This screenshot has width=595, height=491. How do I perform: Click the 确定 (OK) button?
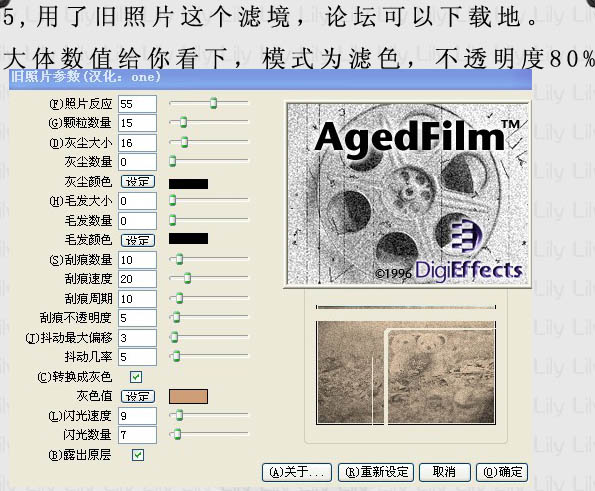[502, 472]
